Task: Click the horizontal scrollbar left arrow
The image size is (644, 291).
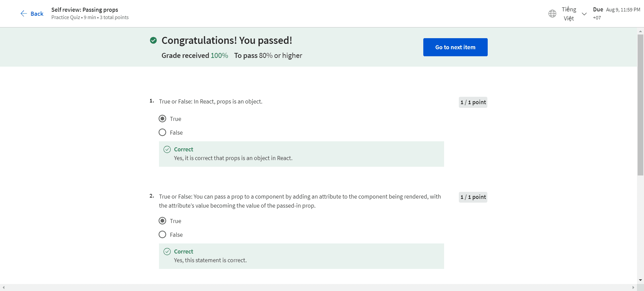Action: (4, 287)
